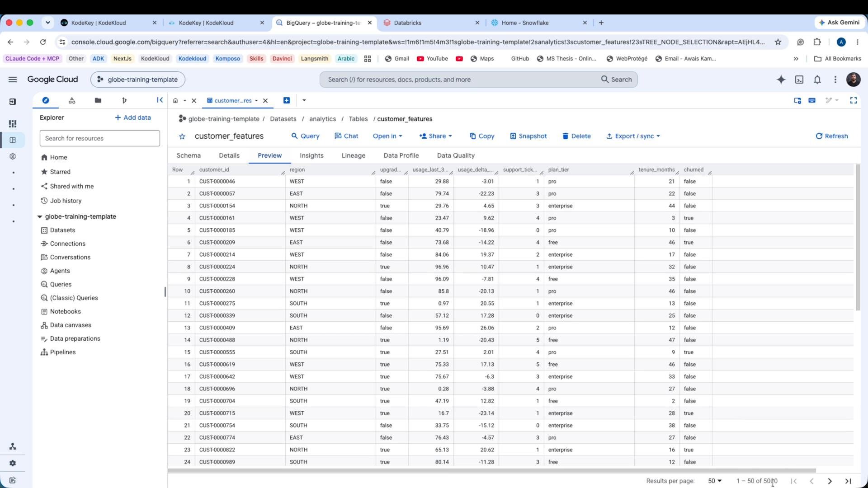This screenshot has width=868, height=488.
Task: Refresh the table preview
Action: click(x=831, y=136)
